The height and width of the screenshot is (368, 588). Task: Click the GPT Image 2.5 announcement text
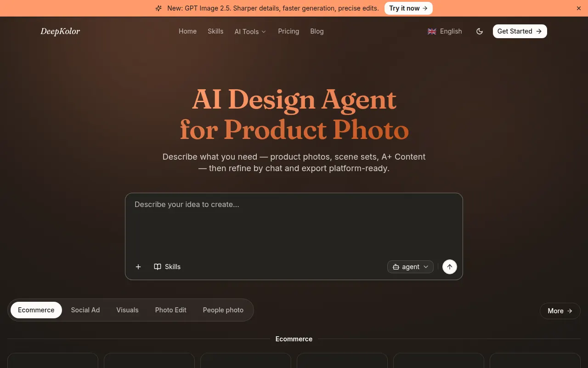coord(273,8)
